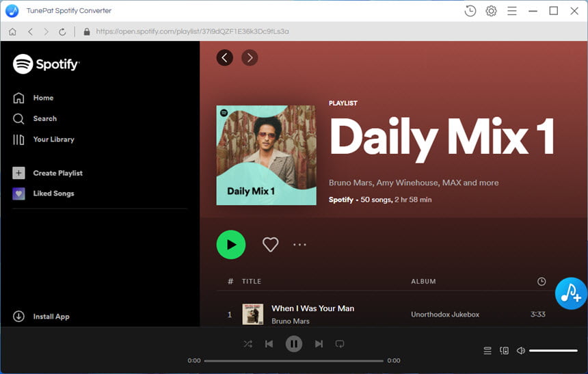Like the playlist with heart icon
588x374 pixels.
click(270, 245)
